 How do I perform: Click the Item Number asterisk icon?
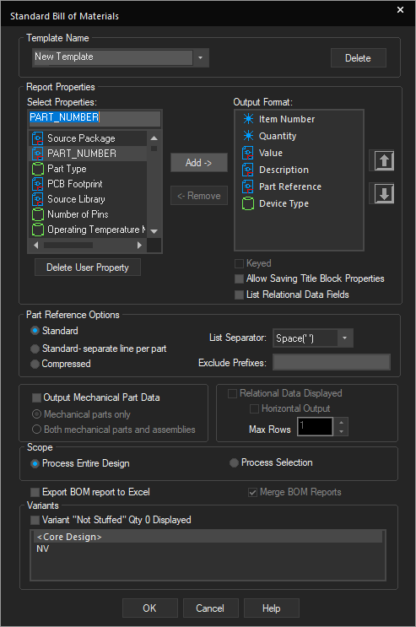248,119
